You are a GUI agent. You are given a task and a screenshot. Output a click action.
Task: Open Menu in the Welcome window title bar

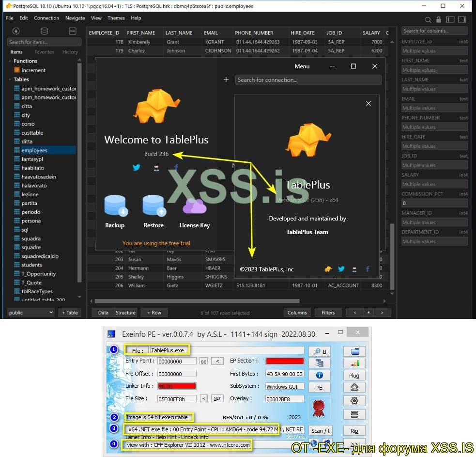(x=302, y=66)
